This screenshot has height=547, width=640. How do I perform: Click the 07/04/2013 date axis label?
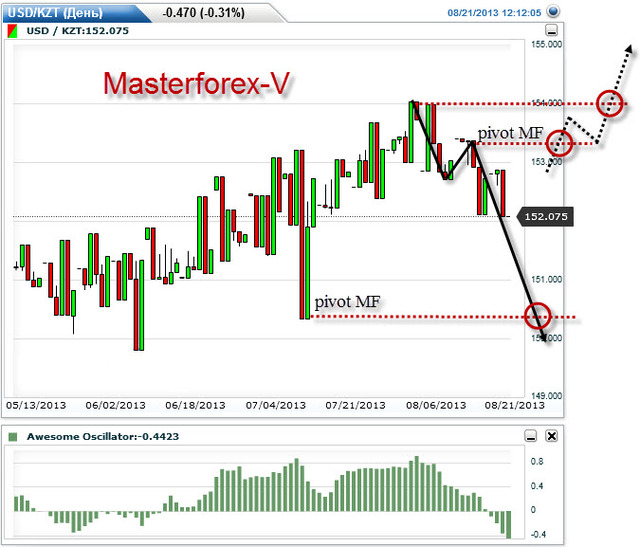[276, 405]
